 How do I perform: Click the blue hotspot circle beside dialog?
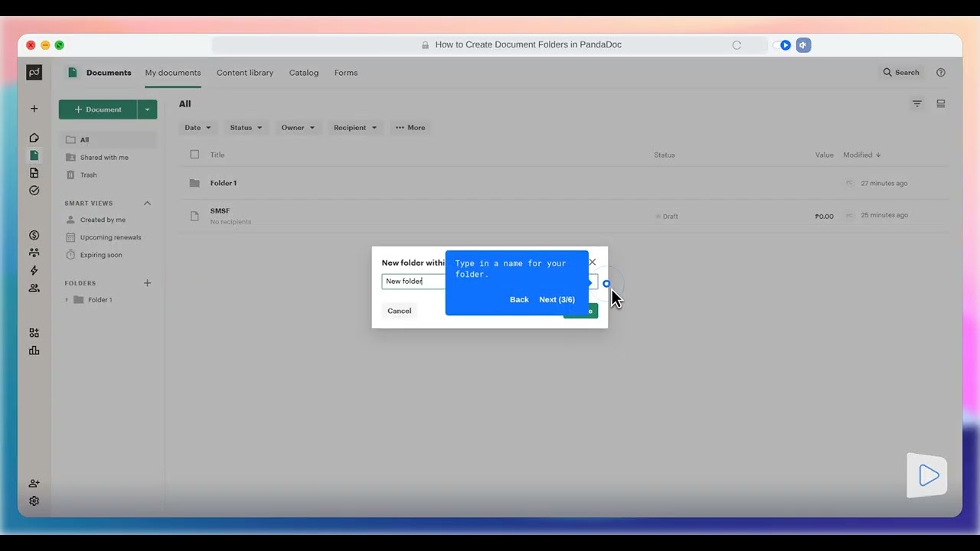click(x=606, y=284)
